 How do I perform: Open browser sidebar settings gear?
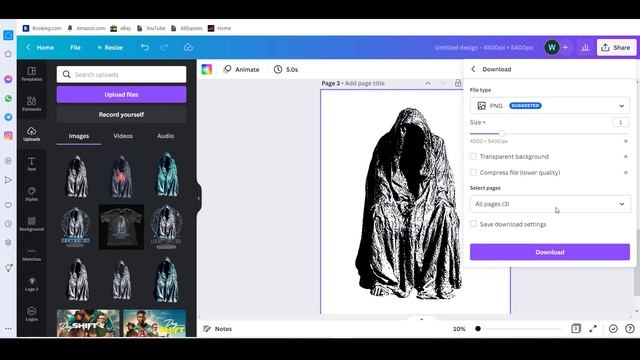[8, 242]
